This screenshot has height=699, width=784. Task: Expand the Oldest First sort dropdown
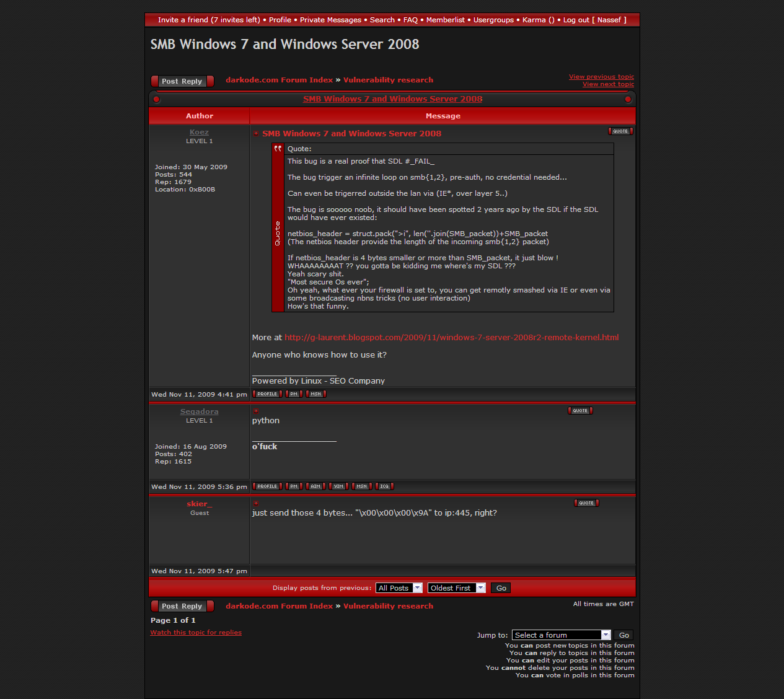pos(456,588)
